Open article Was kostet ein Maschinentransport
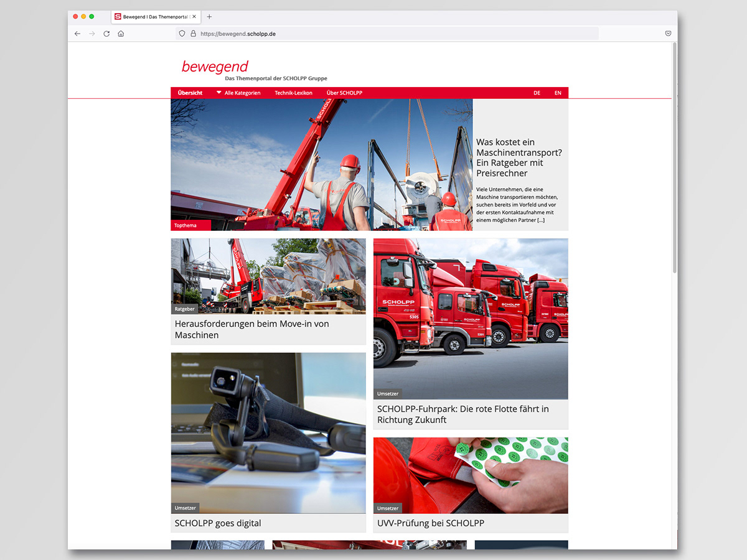Image resolution: width=747 pixels, height=560 pixels. coord(519,157)
